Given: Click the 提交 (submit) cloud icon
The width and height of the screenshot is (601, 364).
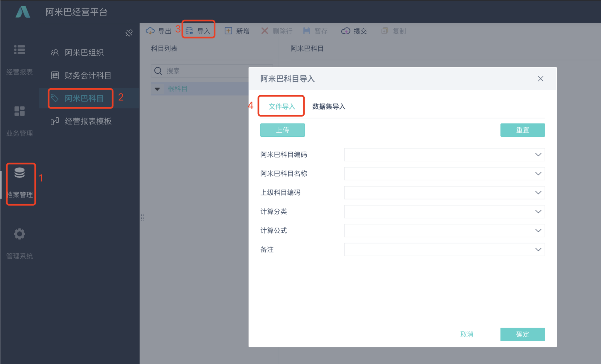Looking at the screenshot, I should (346, 31).
